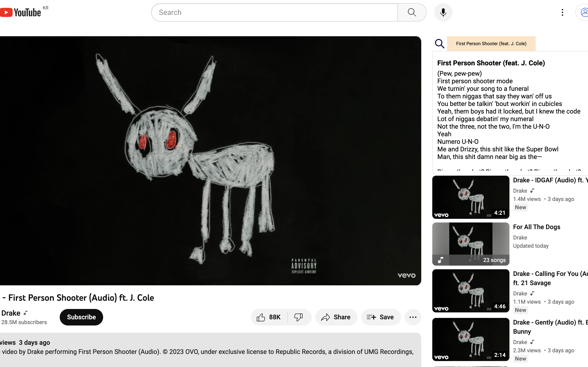The image size is (588, 367).
Task: Click the Share button
Action: [x=336, y=317]
